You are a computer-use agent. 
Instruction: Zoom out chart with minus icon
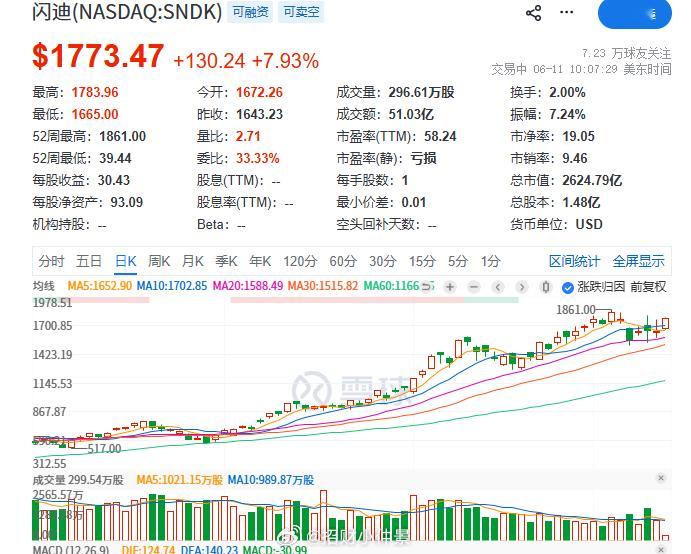tap(474, 287)
